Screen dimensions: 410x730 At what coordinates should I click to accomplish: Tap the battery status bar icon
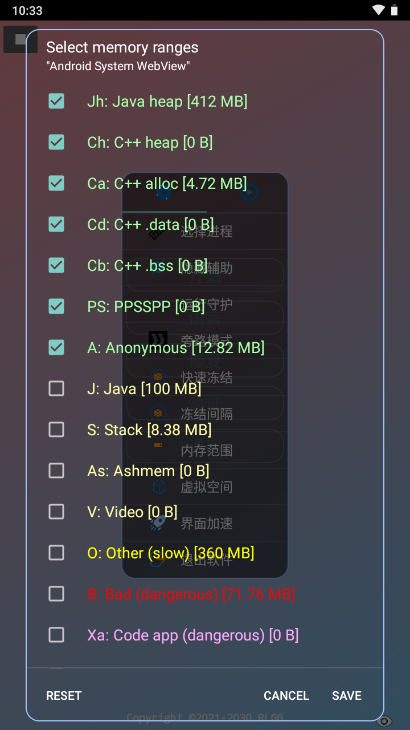(x=395, y=10)
